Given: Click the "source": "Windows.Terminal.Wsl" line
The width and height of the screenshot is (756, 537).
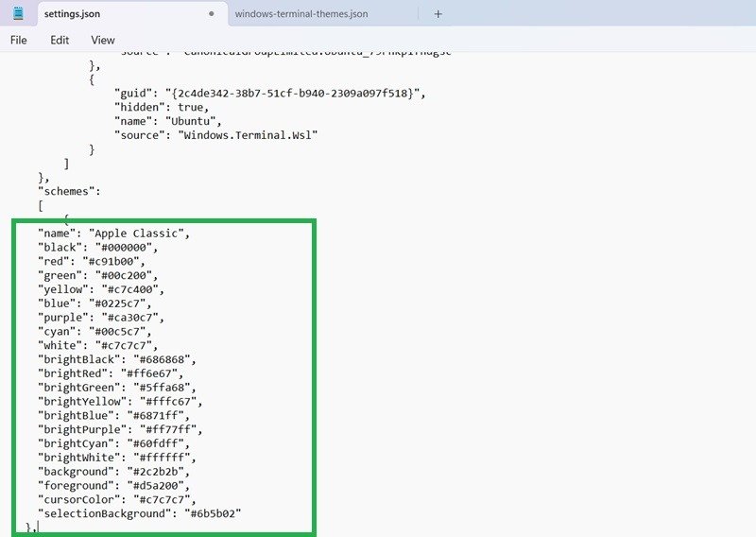Looking at the screenshot, I should click(216, 135).
